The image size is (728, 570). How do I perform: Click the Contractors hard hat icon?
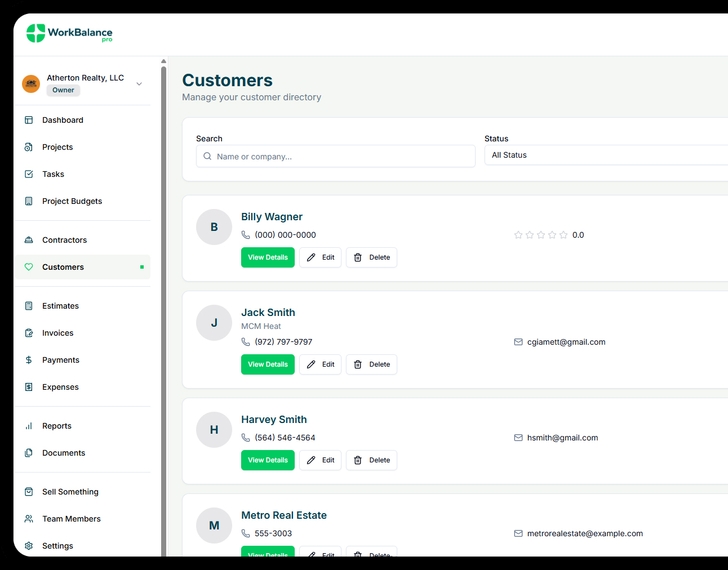coord(29,240)
